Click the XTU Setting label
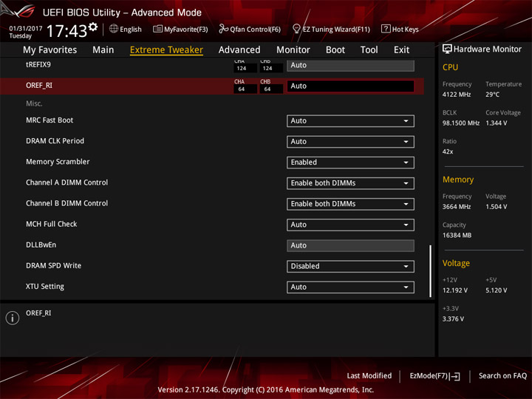This screenshot has height=399, width=532. click(45, 287)
